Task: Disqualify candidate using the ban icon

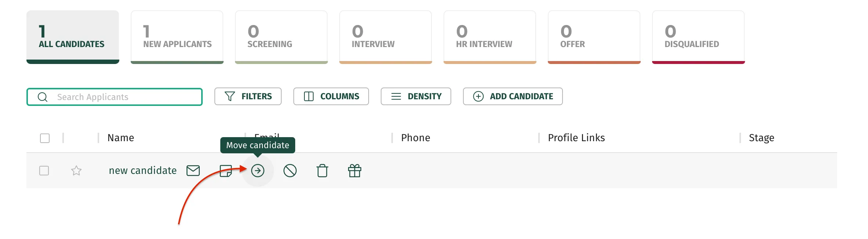Action: pos(290,171)
